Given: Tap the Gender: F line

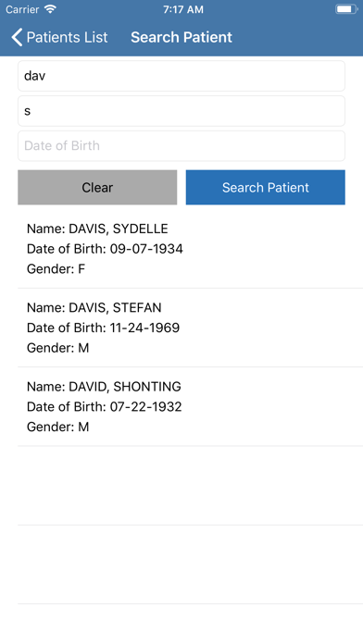Looking at the screenshot, I should (56, 269).
